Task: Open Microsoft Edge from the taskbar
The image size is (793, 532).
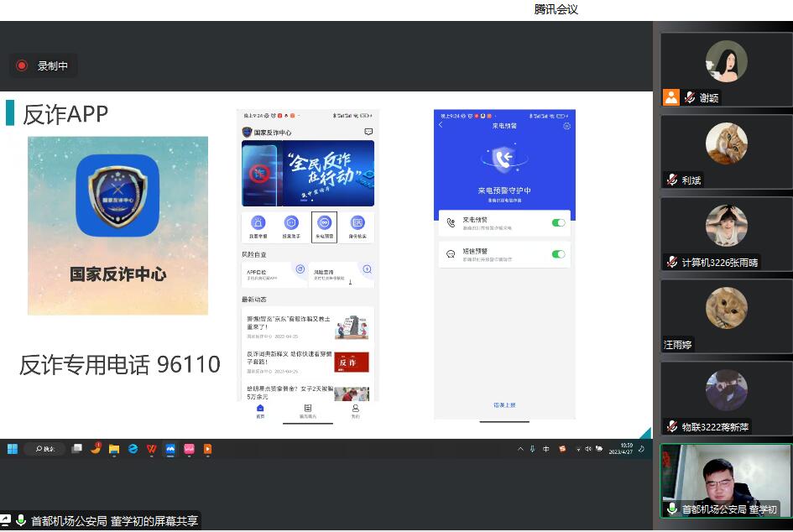Action: [x=133, y=449]
